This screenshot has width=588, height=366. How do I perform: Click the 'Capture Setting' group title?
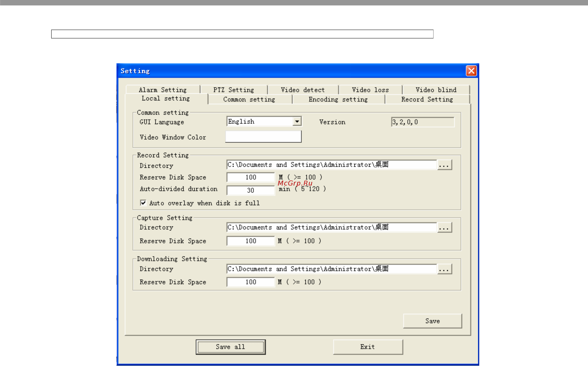tap(165, 218)
